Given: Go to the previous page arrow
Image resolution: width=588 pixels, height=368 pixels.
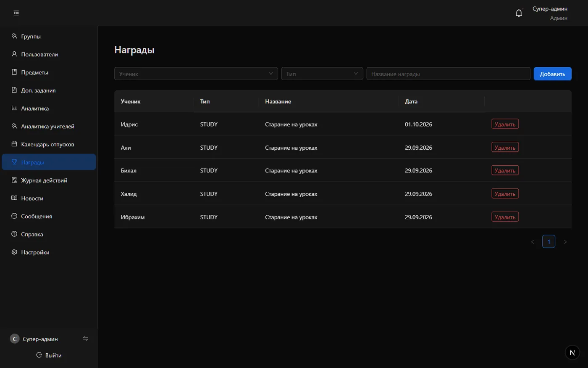Looking at the screenshot, I should [533, 242].
